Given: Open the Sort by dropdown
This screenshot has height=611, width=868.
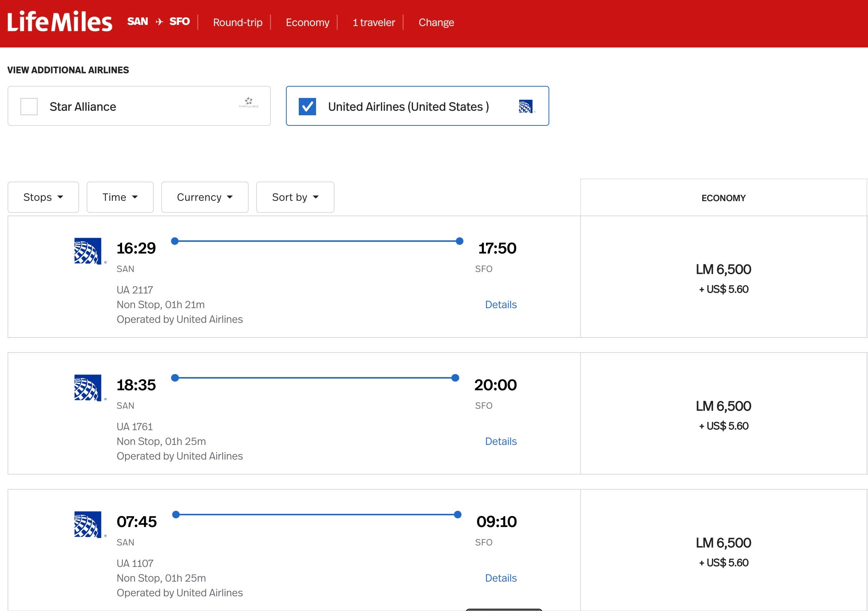Looking at the screenshot, I should click(x=295, y=197).
